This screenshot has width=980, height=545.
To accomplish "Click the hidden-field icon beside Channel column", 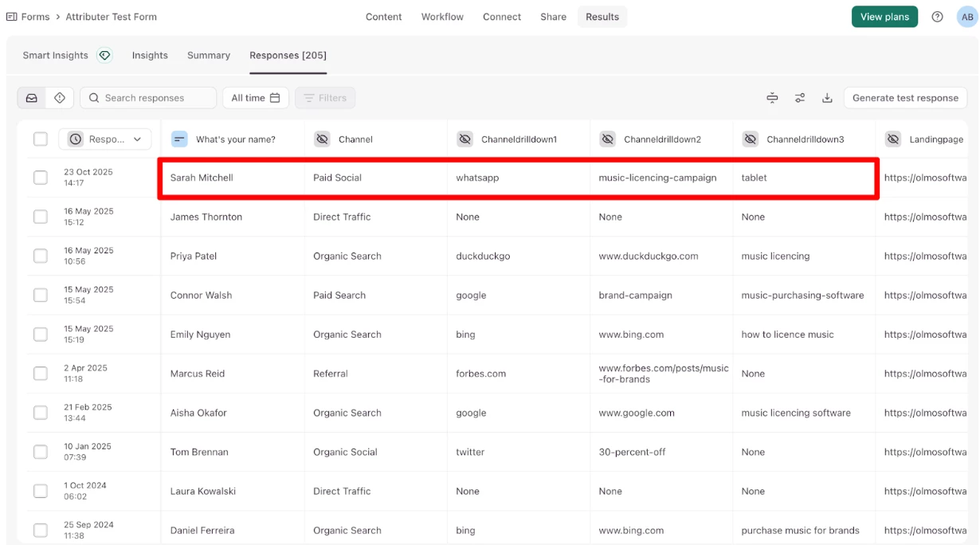I will [x=322, y=139].
